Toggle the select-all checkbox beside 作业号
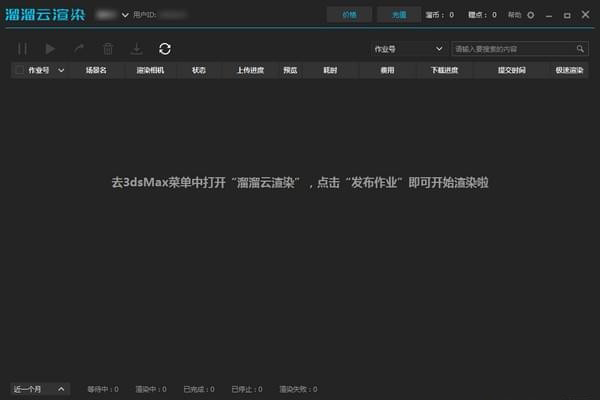 pos(19,70)
